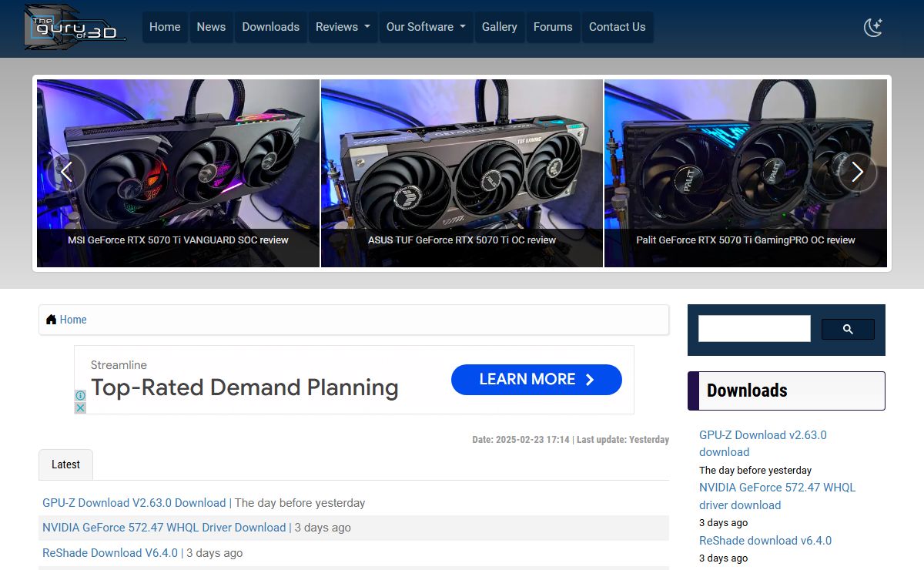Image resolution: width=924 pixels, height=570 pixels.
Task: Open sidebar ReShade download v6.4.0 link
Action: [765, 541]
